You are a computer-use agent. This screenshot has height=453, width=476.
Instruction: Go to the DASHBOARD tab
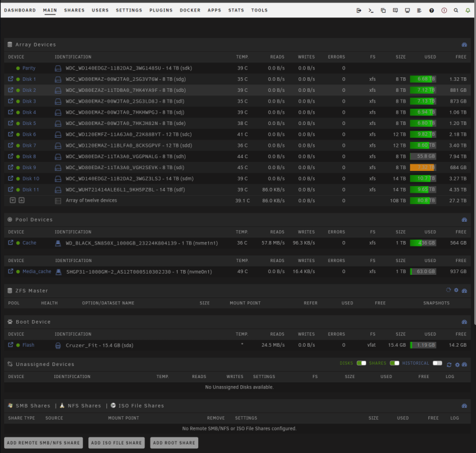[20, 10]
